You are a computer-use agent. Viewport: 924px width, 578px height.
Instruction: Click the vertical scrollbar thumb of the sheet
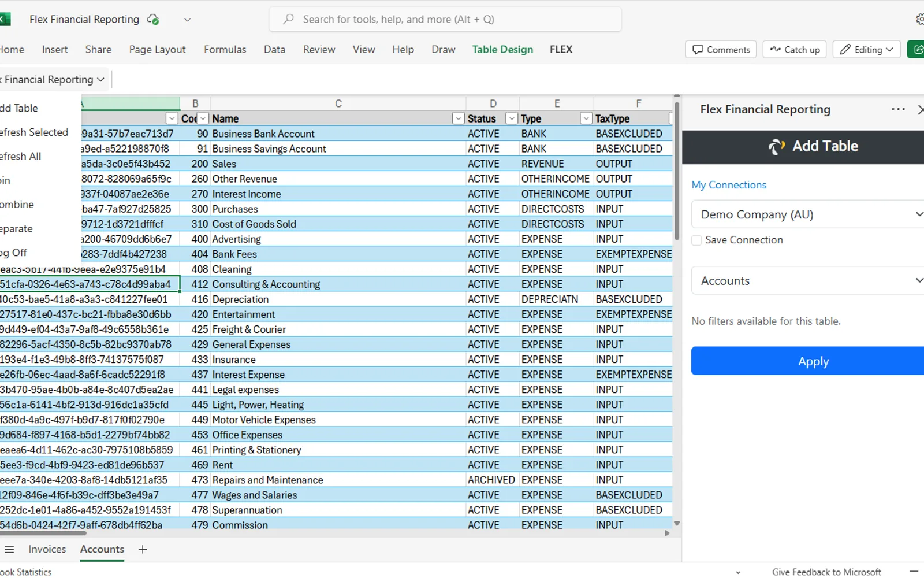pyautogui.click(x=677, y=171)
